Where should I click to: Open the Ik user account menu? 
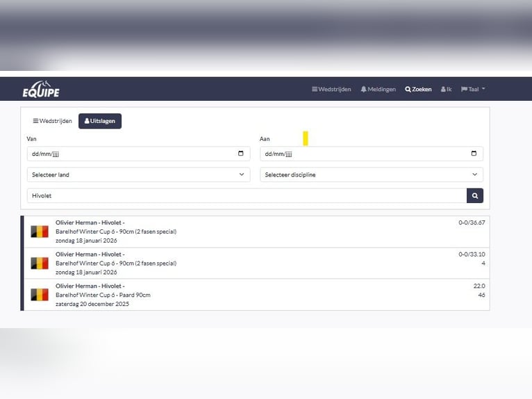pyautogui.click(x=446, y=90)
